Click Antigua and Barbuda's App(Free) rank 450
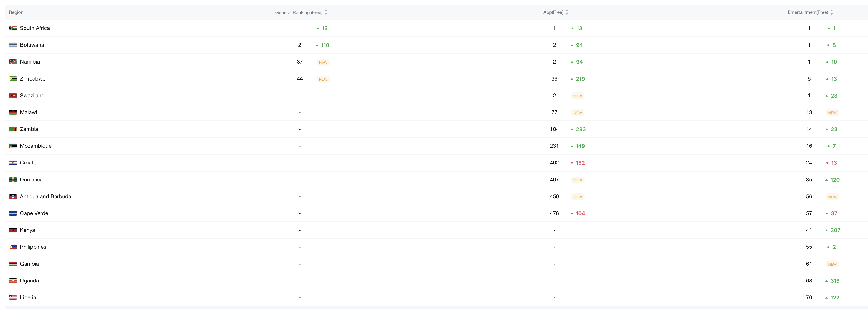 (554, 196)
